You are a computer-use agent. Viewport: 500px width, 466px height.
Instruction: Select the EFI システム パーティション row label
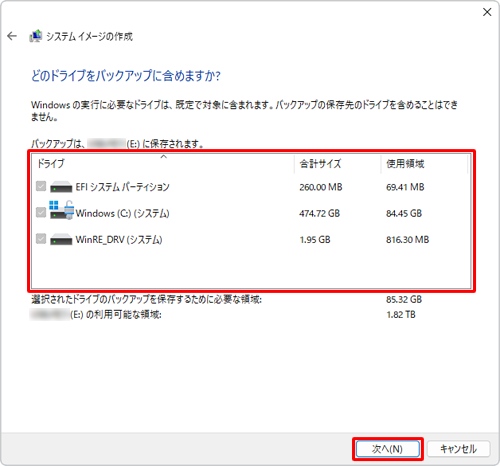click(122, 187)
